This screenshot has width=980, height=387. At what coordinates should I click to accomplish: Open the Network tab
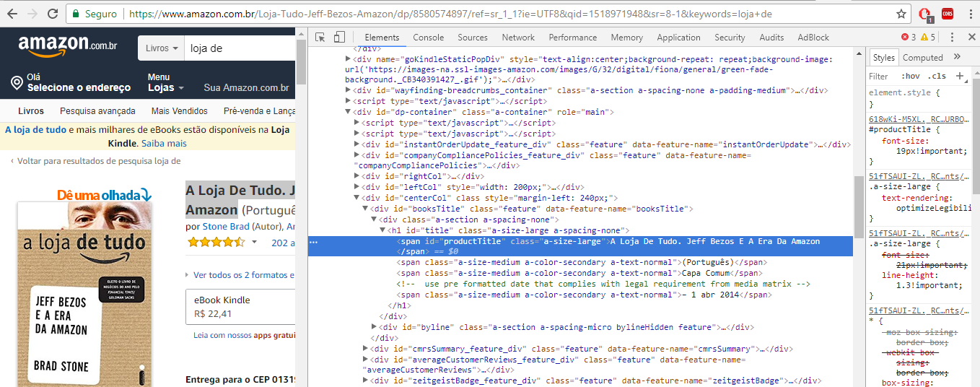[x=518, y=38]
